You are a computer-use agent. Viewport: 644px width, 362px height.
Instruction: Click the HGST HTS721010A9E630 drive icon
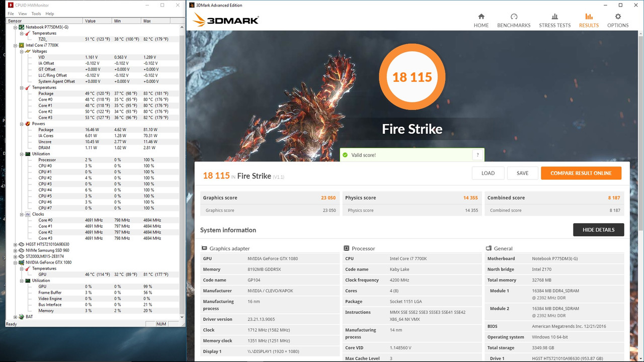[22, 244]
